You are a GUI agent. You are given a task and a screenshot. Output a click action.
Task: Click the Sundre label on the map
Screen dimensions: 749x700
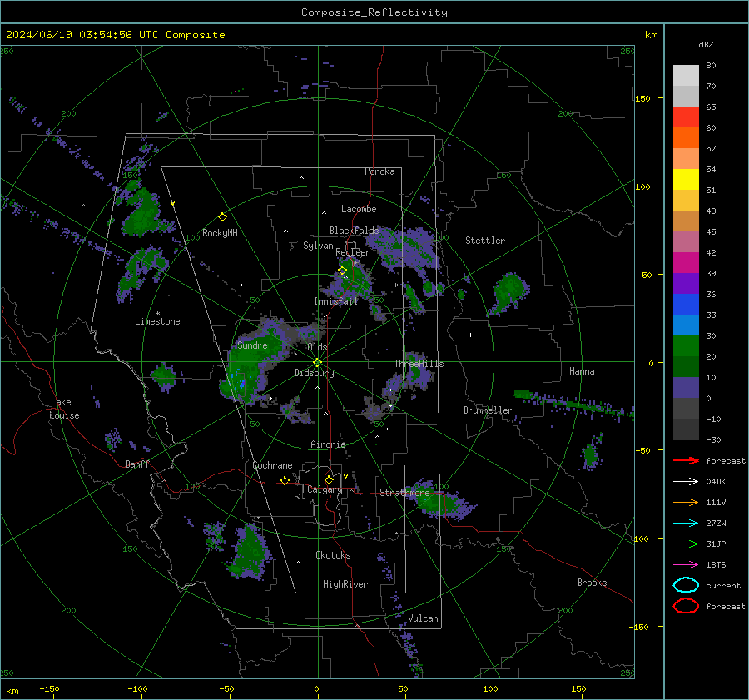pos(252,345)
